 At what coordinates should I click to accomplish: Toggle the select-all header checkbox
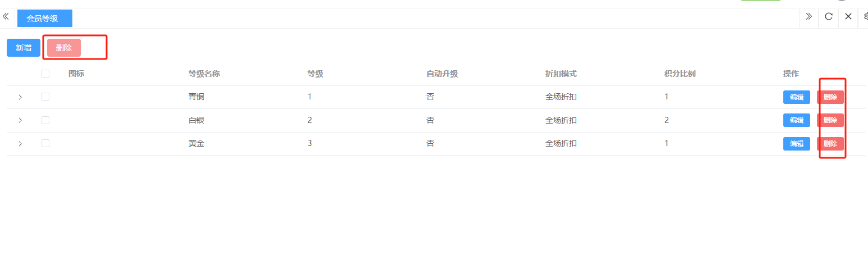[45, 74]
